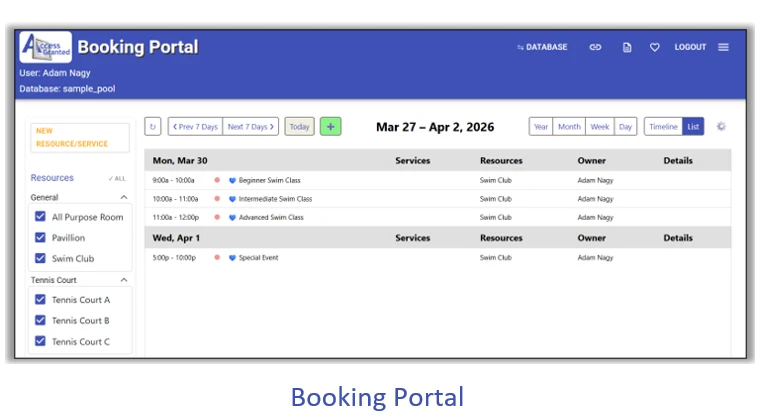Uncheck the All Purpose Room checkbox
Viewport: 758px width, 420px height.
click(40, 217)
